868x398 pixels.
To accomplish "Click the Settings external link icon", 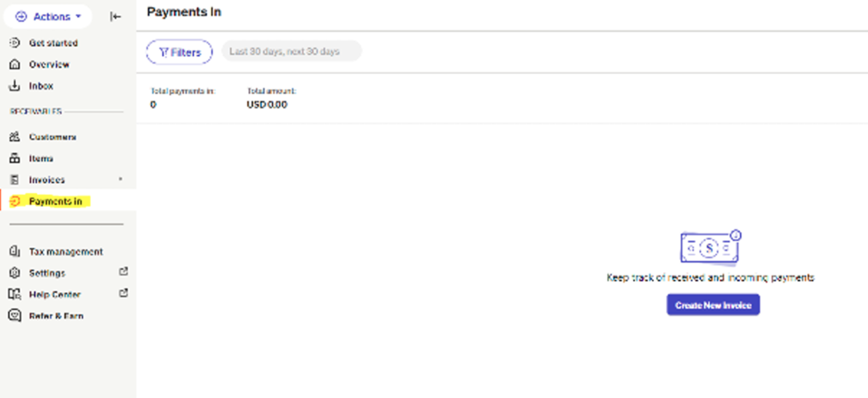I will click(123, 273).
